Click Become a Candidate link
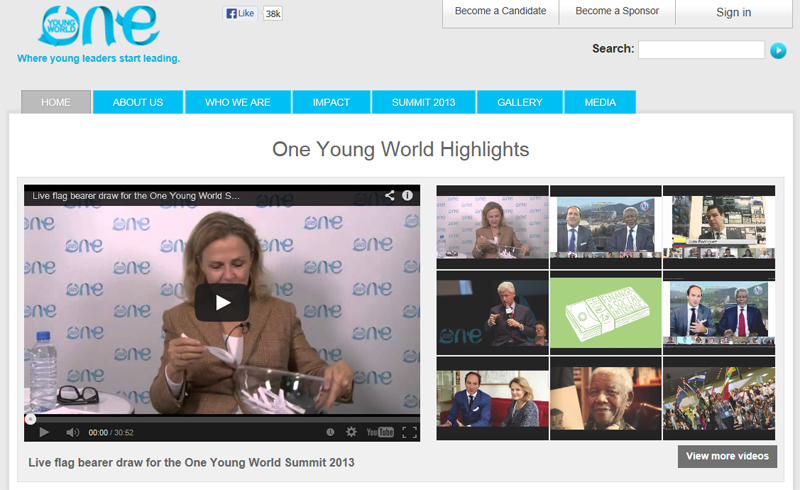The width and height of the screenshot is (800, 490). coord(501,11)
